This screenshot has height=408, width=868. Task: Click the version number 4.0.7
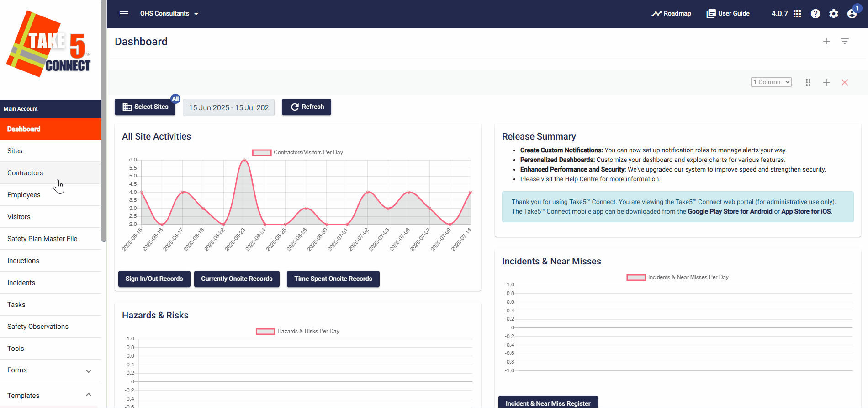point(779,14)
